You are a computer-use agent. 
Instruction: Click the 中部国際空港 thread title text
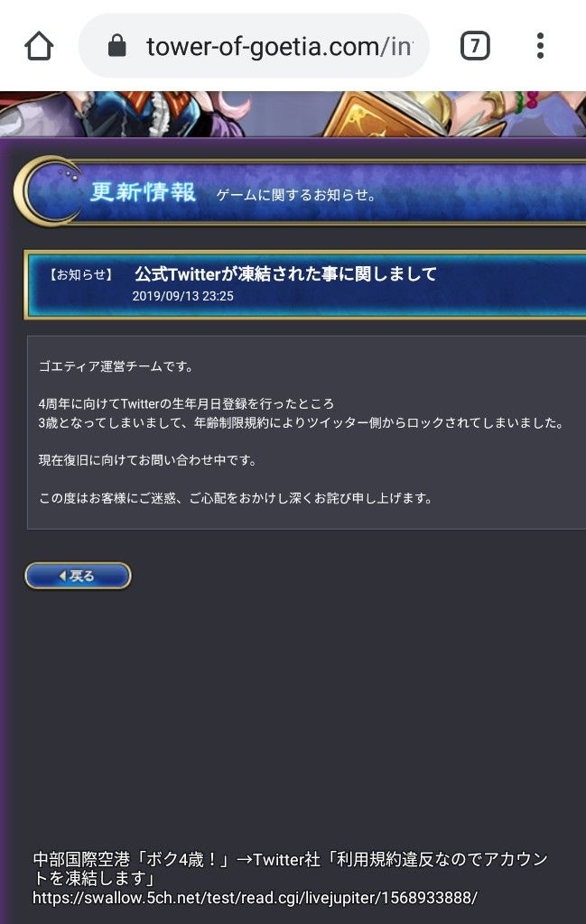tap(291, 869)
